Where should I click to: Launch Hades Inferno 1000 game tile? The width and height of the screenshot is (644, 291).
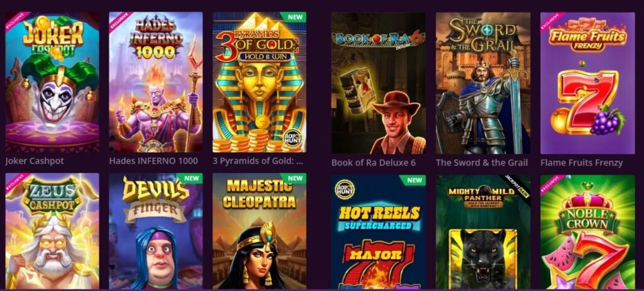click(x=156, y=82)
